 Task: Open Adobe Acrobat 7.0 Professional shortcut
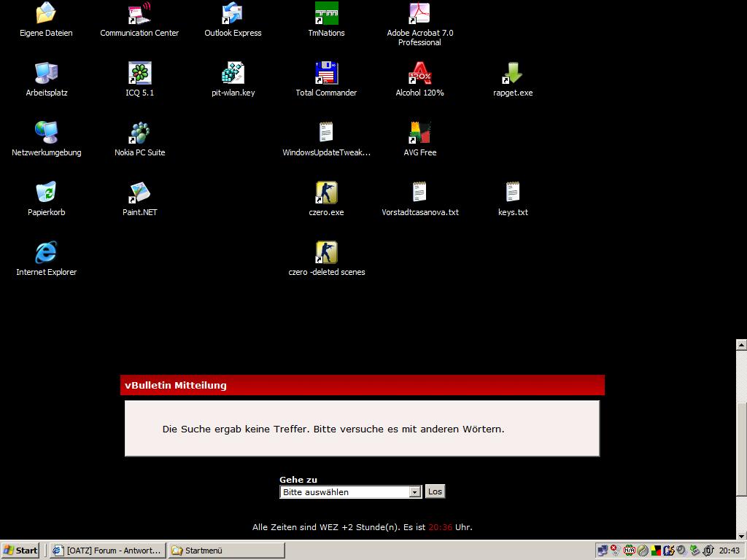(x=419, y=14)
